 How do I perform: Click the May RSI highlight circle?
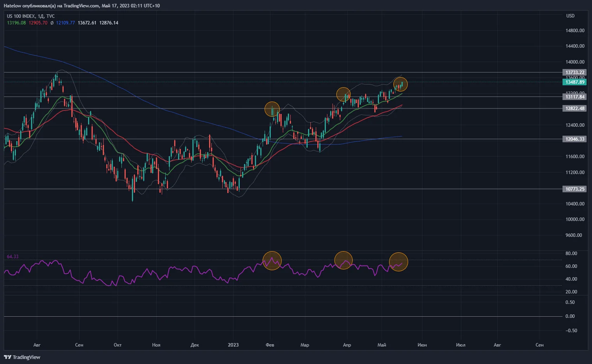pyautogui.click(x=398, y=262)
